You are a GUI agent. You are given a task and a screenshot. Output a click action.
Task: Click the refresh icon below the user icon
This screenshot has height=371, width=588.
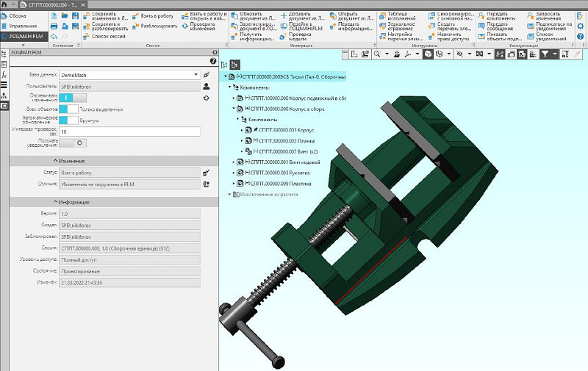(207, 98)
